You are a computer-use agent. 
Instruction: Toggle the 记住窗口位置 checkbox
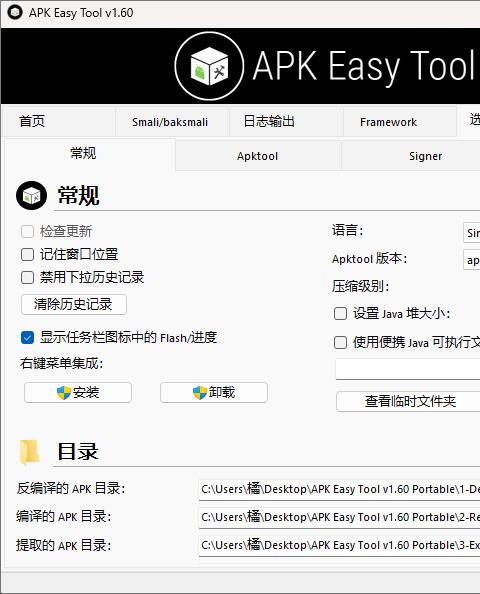[27, 255]
